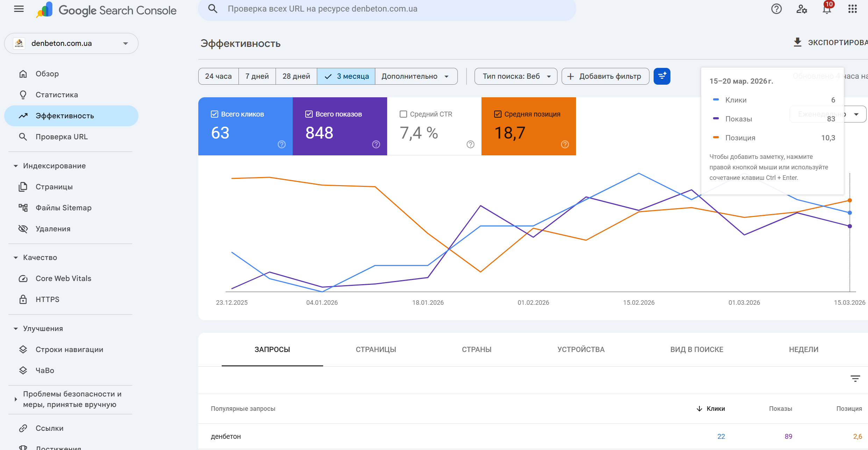Switch to the НЕДЕЛИ tab
Viewport: 868px width, 450px height.
point(804,350)
